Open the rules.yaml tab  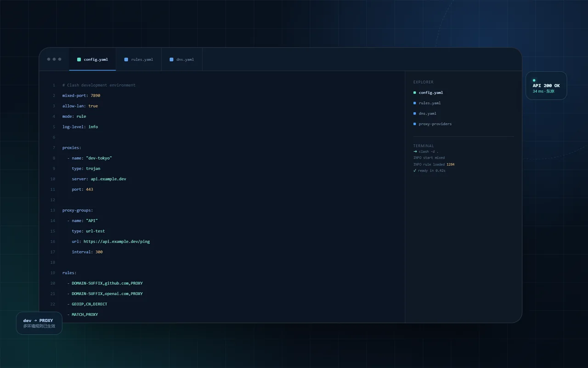pyautogui.click(x=139, y=59)
